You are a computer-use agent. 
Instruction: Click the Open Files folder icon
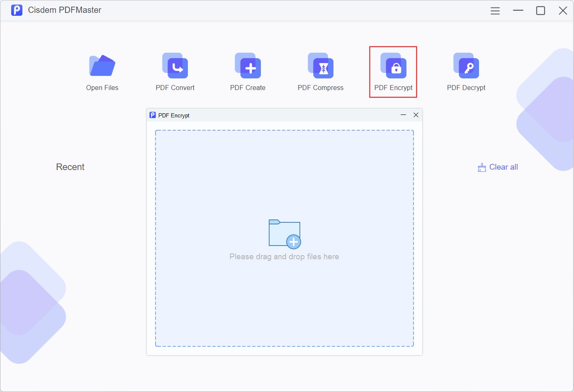coord(102,65)
